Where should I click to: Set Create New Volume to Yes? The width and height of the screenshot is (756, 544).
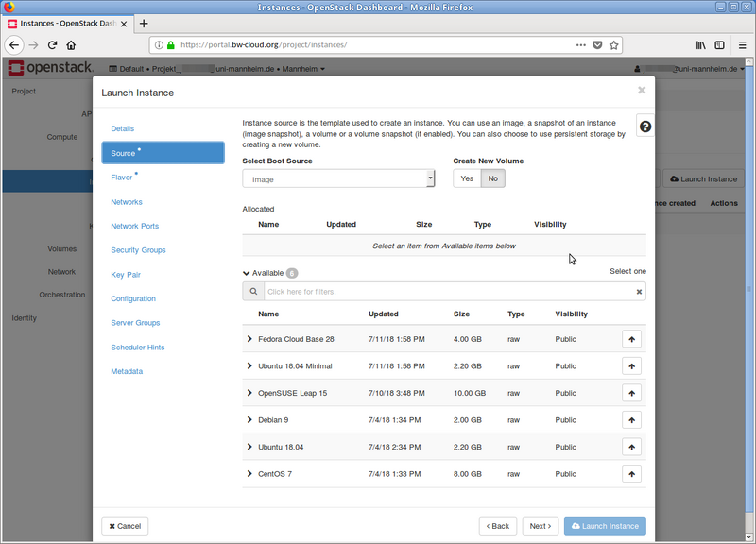click(466, 178)
